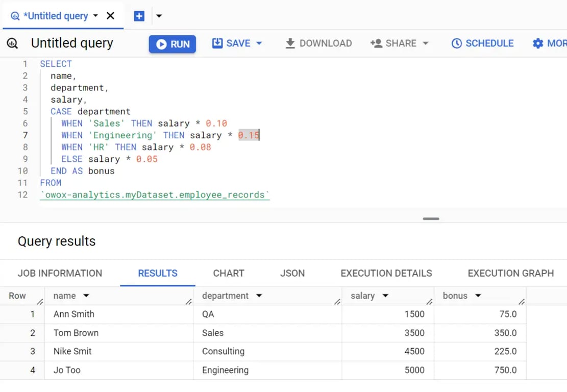Open the bonus column dropdown
Viewport: 567px width, 392px height.
click(x=478, y=296)
